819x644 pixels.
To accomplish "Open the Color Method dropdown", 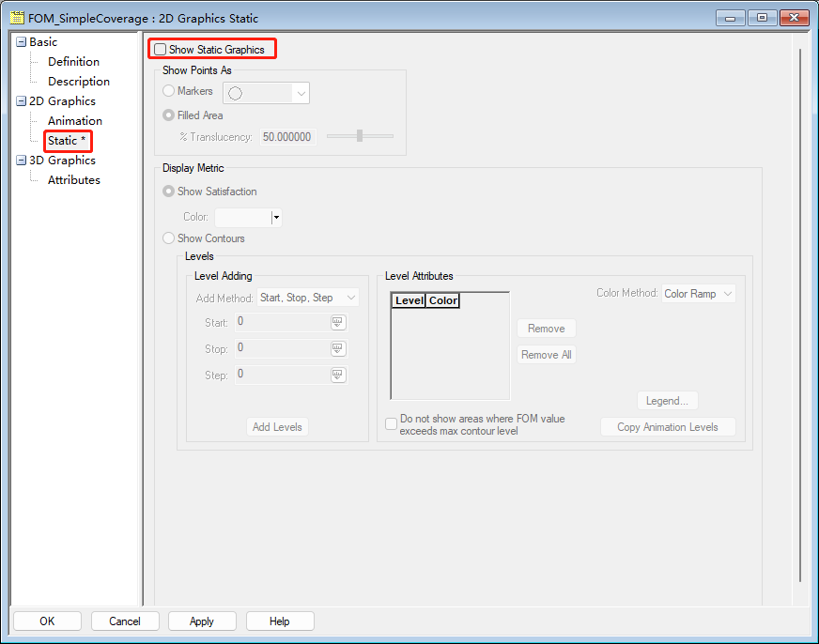I will [x=698, y=294].
